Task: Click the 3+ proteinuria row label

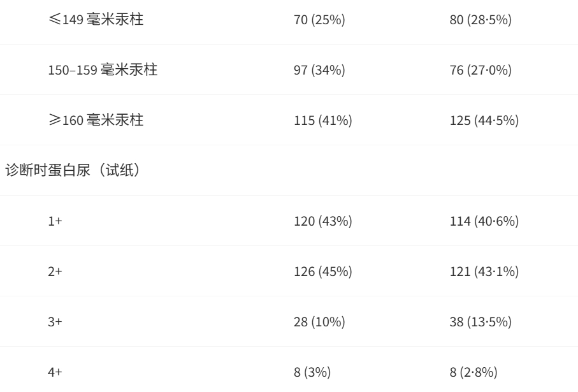Action: 55,321
